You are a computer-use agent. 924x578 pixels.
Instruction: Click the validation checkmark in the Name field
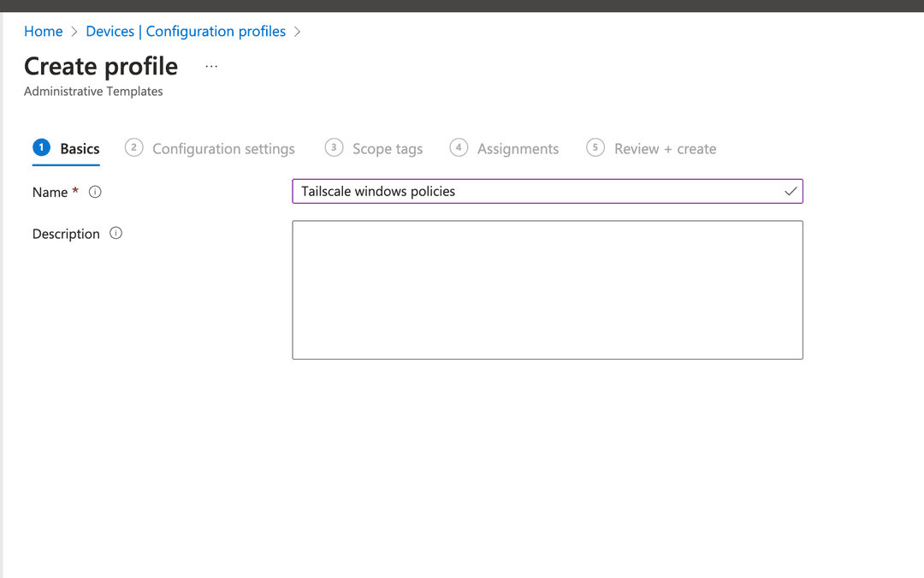click(x=790, y=191)
